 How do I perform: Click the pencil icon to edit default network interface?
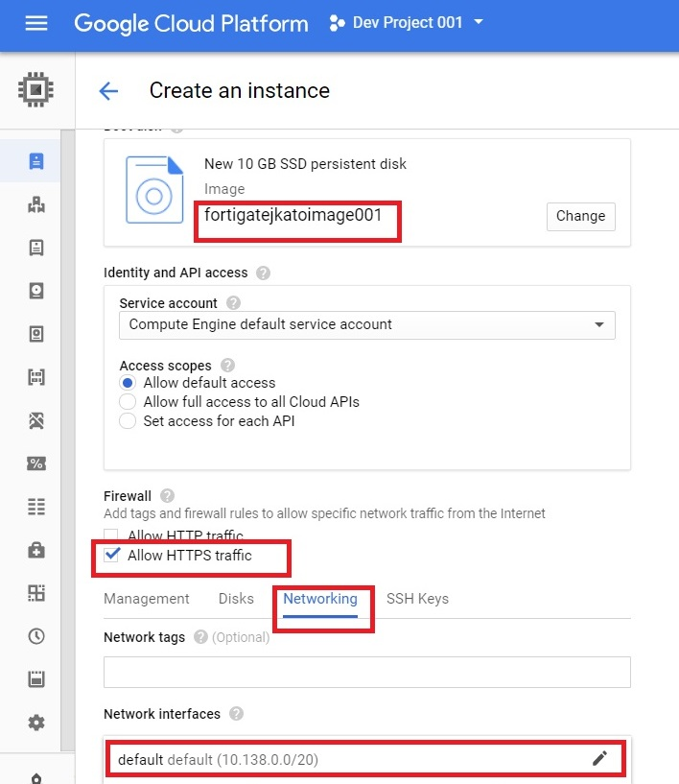tap(599, 759)
